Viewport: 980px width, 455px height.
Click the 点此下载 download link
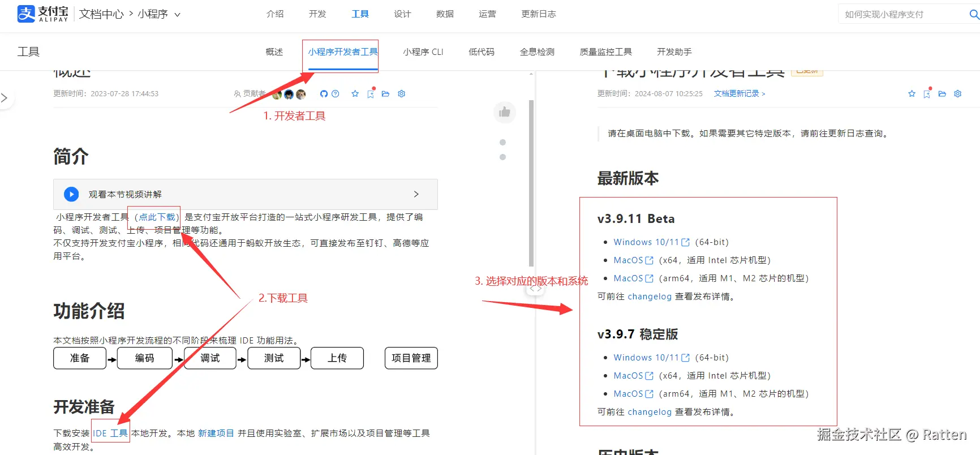[157, 217]
